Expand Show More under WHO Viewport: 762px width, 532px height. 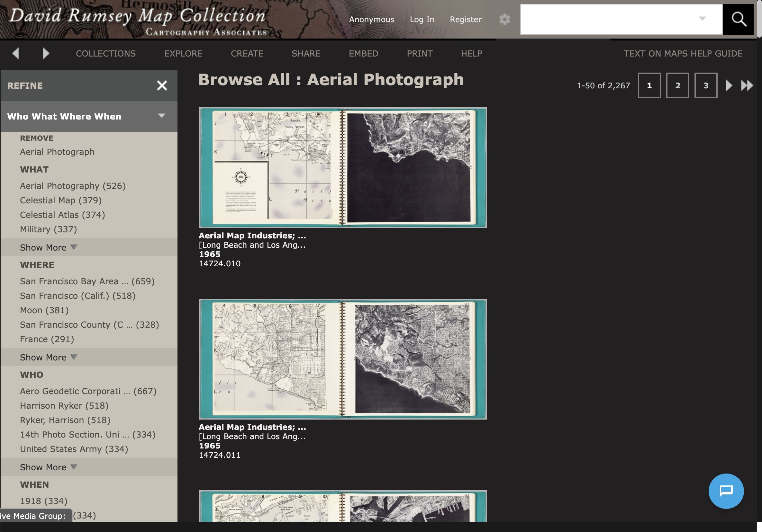pyautogui.click(x=49, y=467)
